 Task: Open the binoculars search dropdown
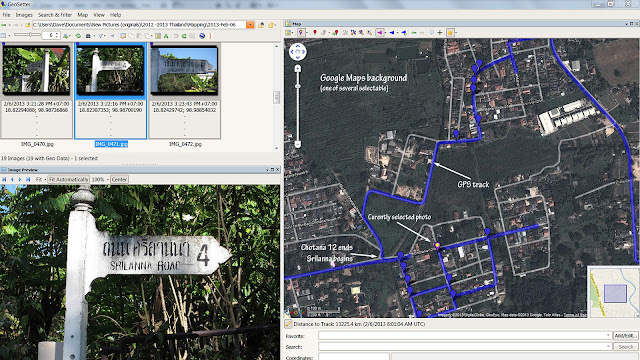click(89, 36)
